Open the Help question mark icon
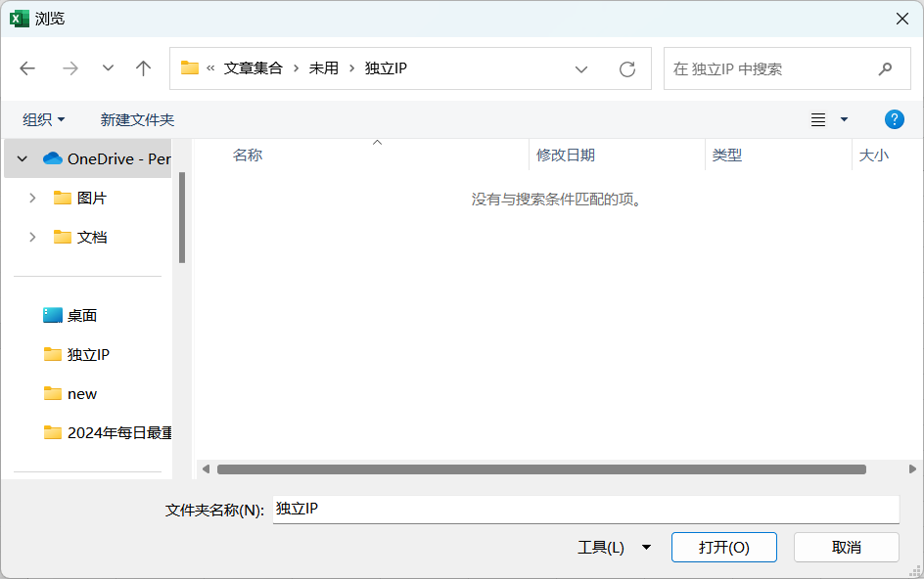Image resolution: width=924 pixels, height=579 pixels. [894, 119]
